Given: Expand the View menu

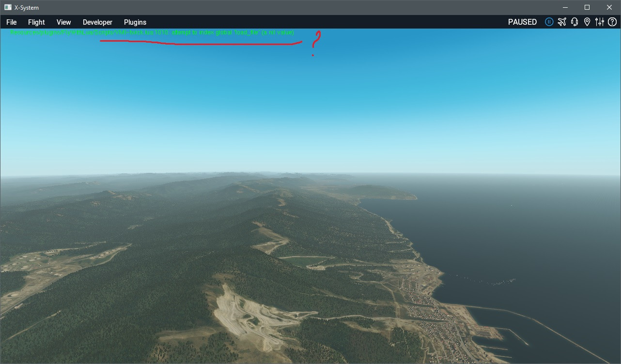Looking at the screenshot, I should (x=63, y=22).
